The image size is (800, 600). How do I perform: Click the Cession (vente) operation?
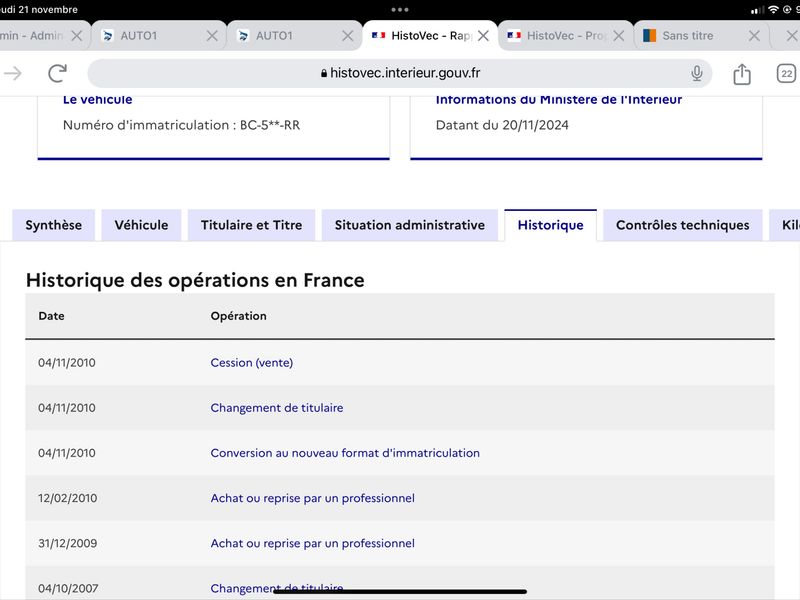252,363
